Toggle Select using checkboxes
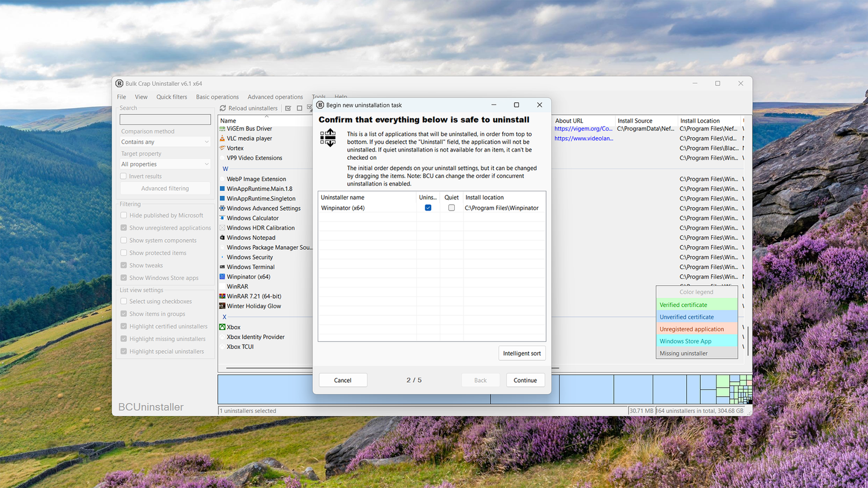Viewport: 868px width, 488px height. pyautogui.click(x=123, y=301)
